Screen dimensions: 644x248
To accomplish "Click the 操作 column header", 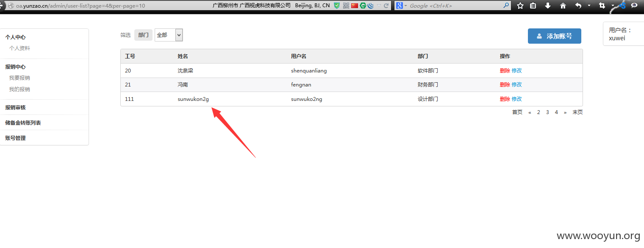I will [505, 56].
